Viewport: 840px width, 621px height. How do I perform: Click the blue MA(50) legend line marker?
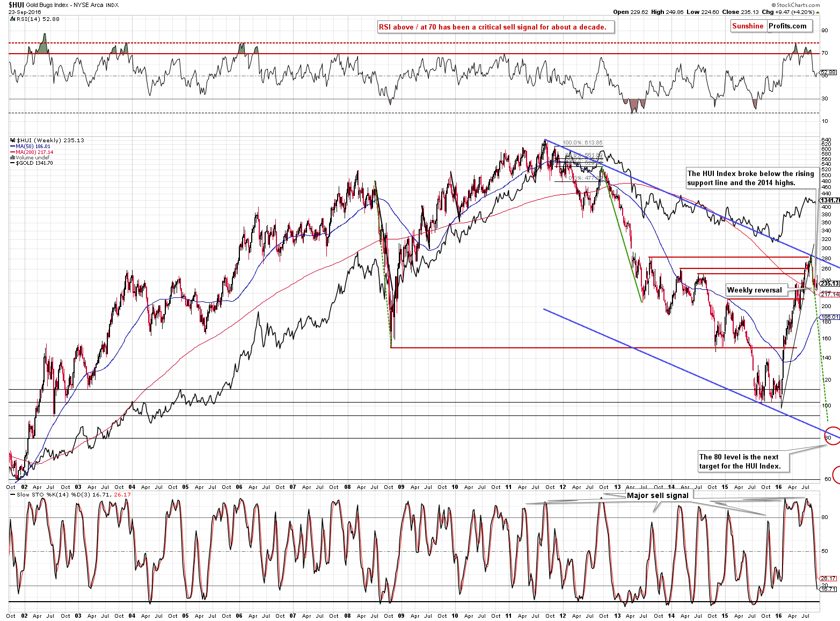[12, 147]
